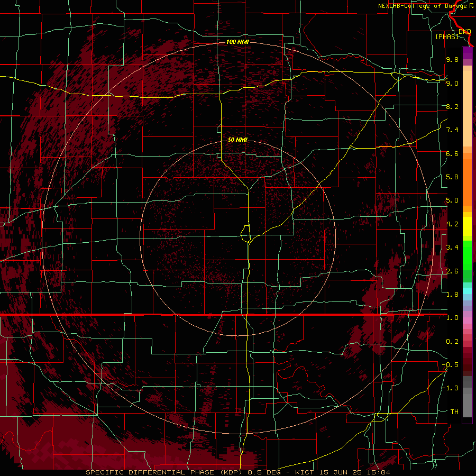Click the 2.6 value on the color scale
The height and width of the screenshot is (476, 476).
(x=452, y=271)
